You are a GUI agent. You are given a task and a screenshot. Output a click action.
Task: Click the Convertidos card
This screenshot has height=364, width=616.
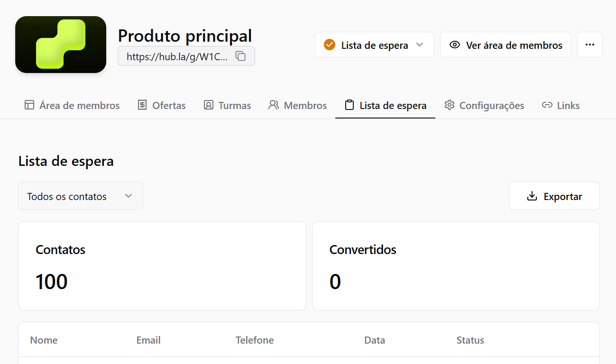pyautogui.click(x=456, y=266)
